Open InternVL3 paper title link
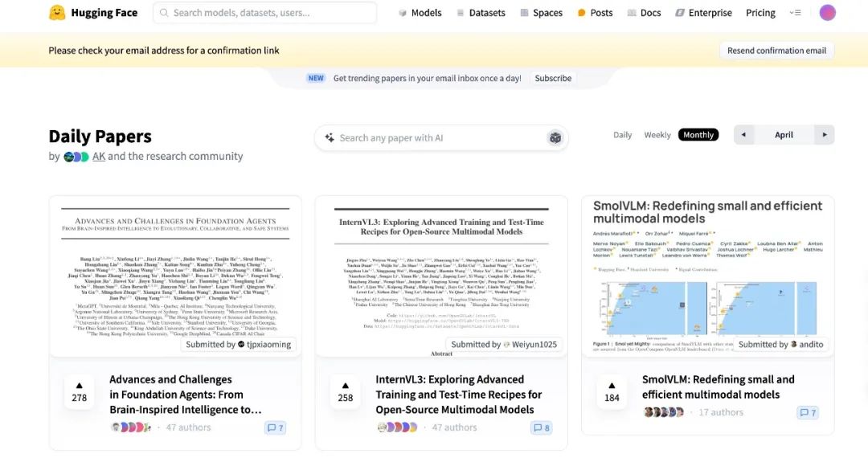This screenshot has height=458, width=868. (x=458, y=395)
